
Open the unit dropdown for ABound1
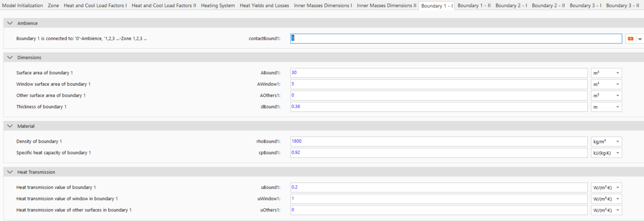(x=606, y=72)
